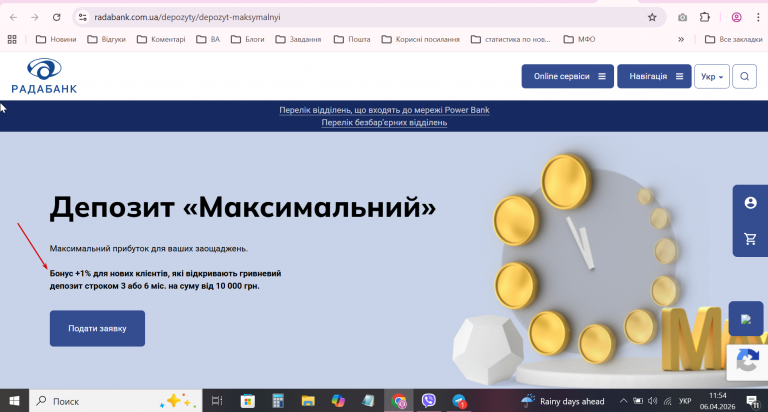Image resolution: width=768 pixels, height=412 pixels.
Task: Bookmark this page with the star icon
Action: 652,17
